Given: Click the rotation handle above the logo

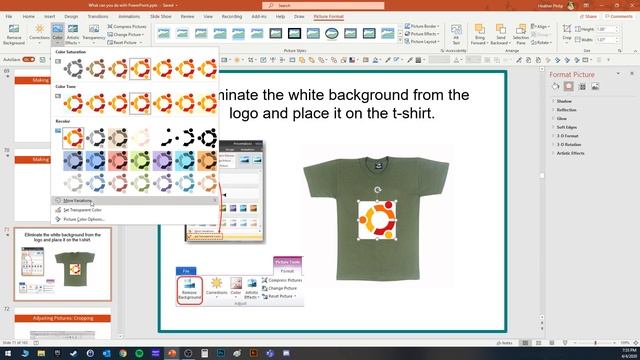Looking at the screenshot, I should pyautogui.click(x=378, y=190).
